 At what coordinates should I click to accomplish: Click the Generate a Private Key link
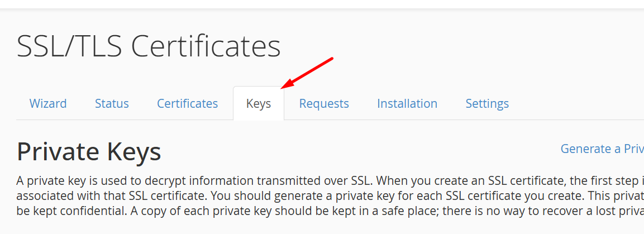[602, 149]
